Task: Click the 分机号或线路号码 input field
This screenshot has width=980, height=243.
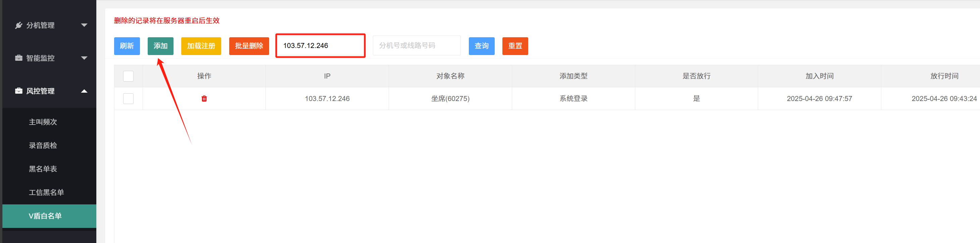Action: click(416, 46)
